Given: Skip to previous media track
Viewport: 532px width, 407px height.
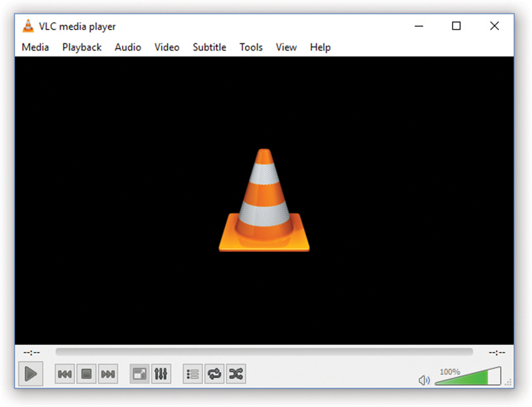Looking at the screenshot, I should click(x=65, y=374).
